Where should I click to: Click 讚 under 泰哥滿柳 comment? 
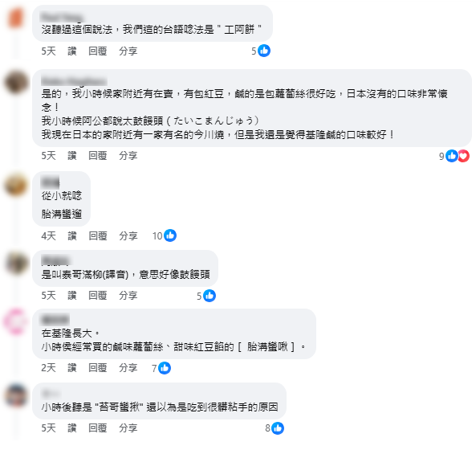(x=72, y=296)
